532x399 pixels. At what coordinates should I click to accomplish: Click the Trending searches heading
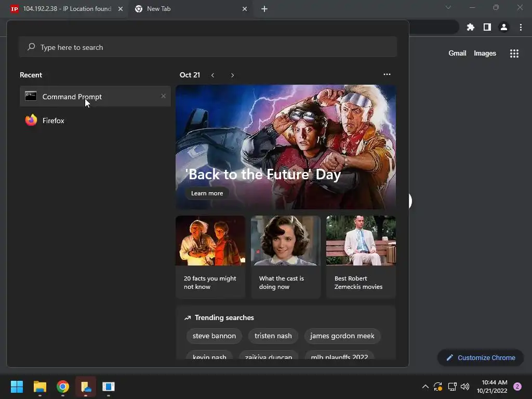pyautogui.click(x=224, y=317)
